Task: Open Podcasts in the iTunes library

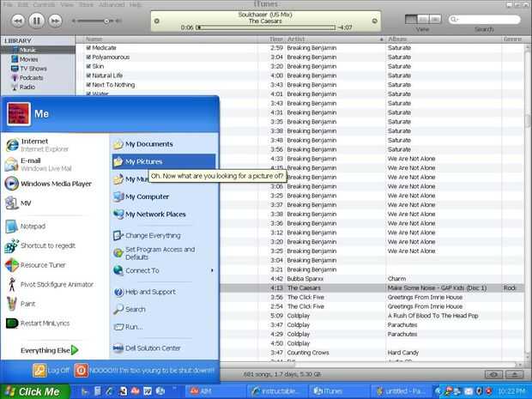Action: 31,78
